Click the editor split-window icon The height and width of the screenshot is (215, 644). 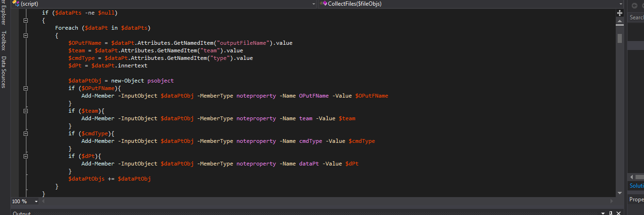(x=620, y=13)
